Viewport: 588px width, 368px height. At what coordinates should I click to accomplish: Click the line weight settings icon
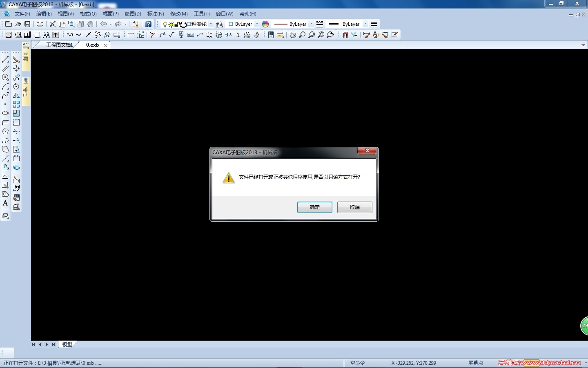click(x=374, y=24)
